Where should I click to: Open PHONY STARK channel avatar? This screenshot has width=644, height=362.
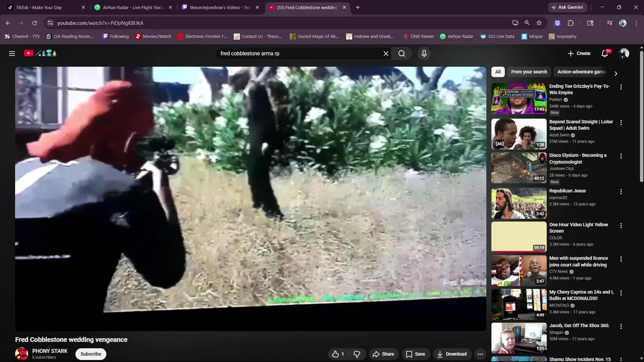(22, 354)
